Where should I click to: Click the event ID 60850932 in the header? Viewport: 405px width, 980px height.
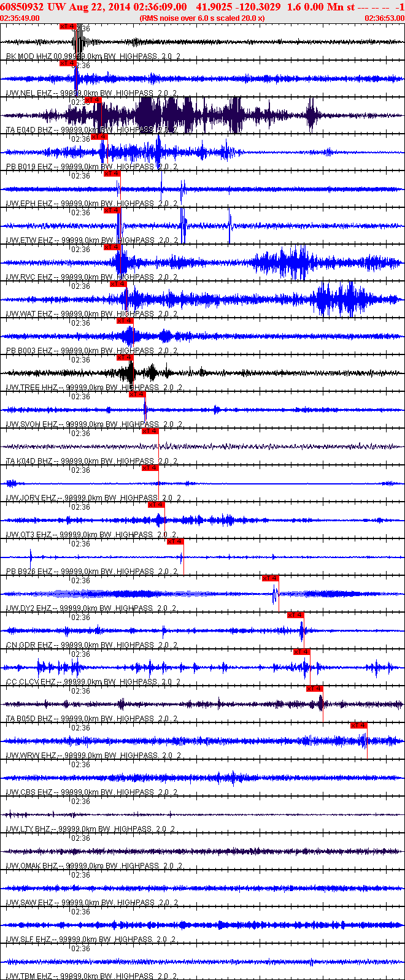click(x=22, y=7)
